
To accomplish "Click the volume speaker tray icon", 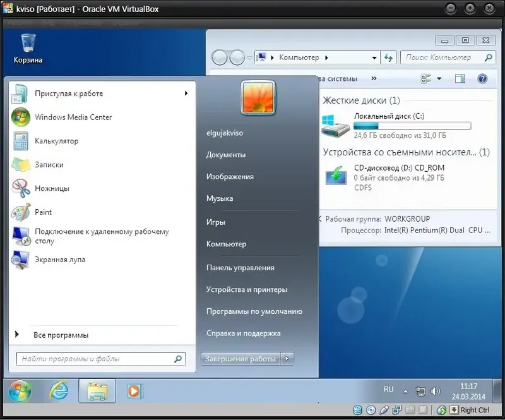I will pos(435,392).
